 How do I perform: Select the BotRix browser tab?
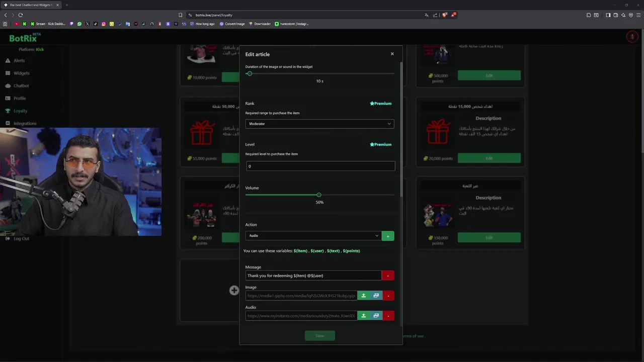pyautogui.click(x=31, y=5)
